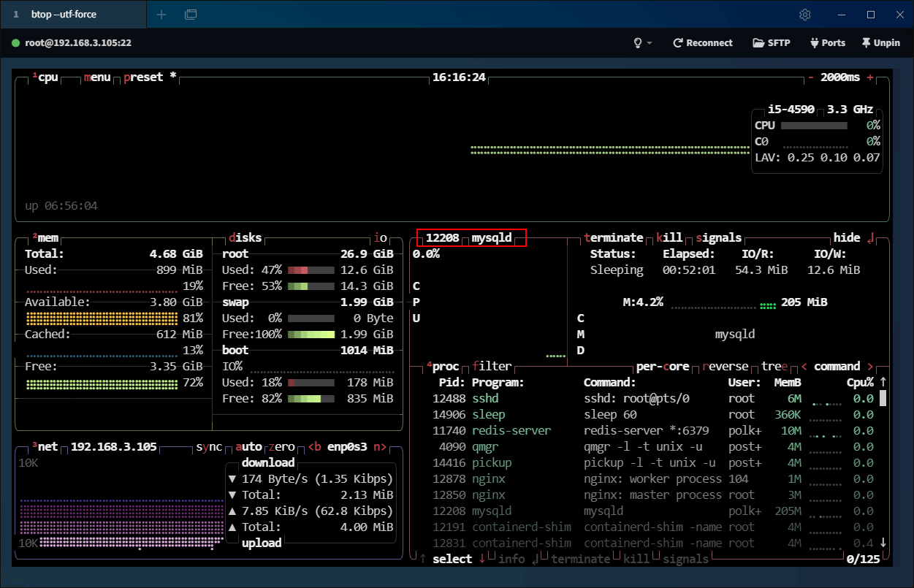Click the swap free bar
This screenshot has height=588, width=914.
(x=311, y=335)
